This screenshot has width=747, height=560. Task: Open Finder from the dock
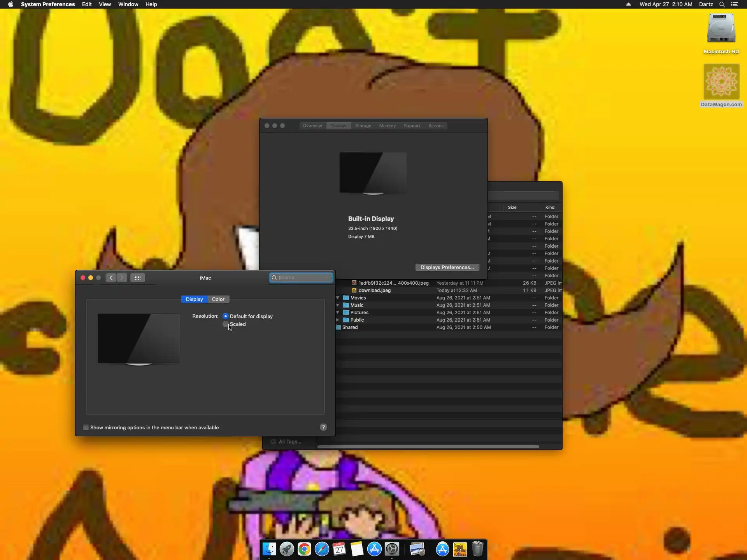click(x=269, y=549)
